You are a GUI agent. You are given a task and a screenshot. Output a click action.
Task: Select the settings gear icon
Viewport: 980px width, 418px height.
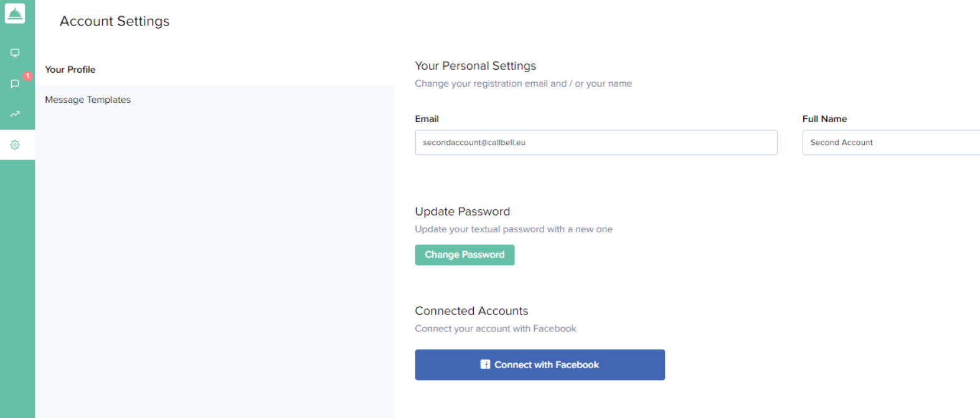(x=15, y=145)
